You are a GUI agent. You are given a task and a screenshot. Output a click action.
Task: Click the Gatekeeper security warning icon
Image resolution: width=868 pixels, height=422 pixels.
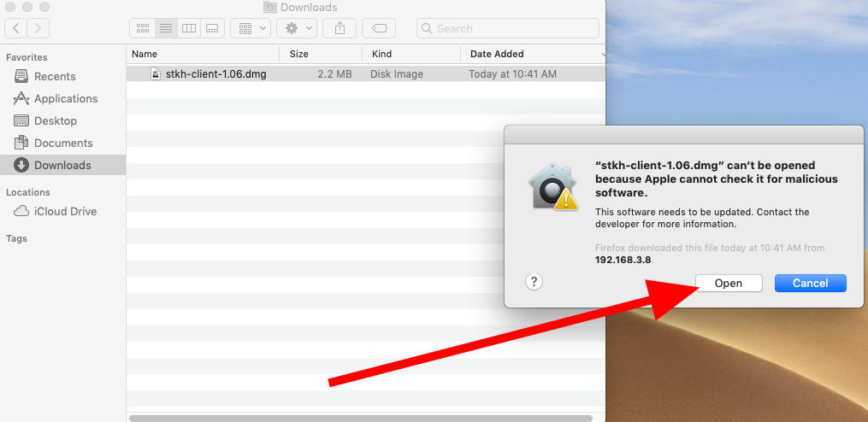pyautogui.click(x=552, y=187)
